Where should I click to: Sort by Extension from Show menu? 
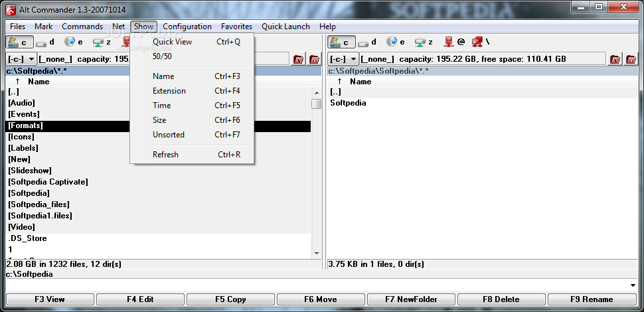pos(192,91)
